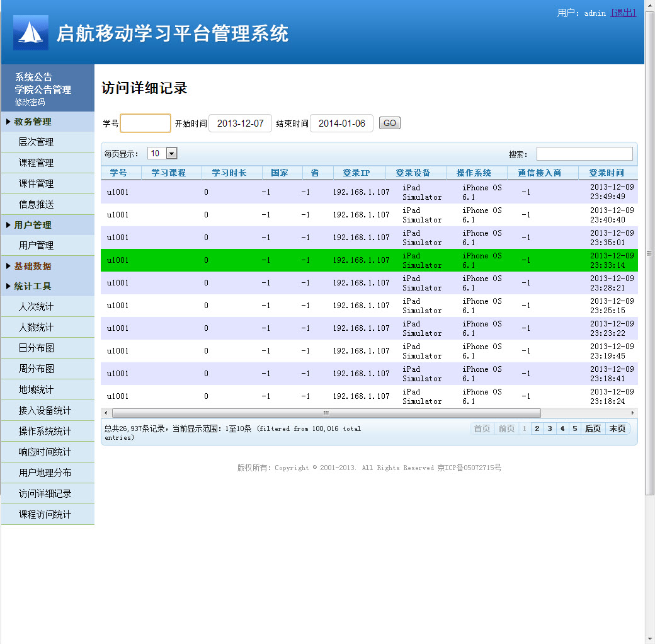655x644 pixels.
Task: Open 日分布图 menu item
Action: point(48,348)
